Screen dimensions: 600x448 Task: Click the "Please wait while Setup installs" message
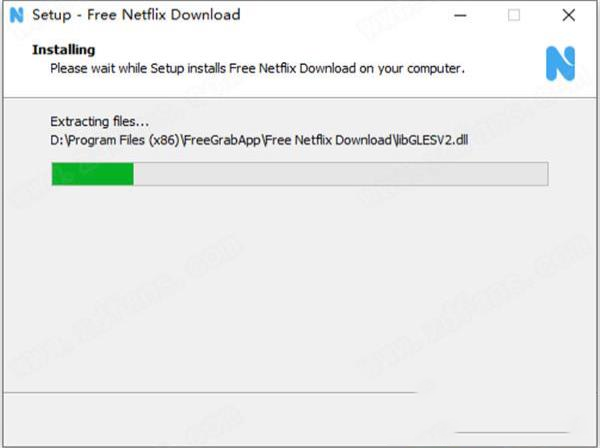(140, 68)
